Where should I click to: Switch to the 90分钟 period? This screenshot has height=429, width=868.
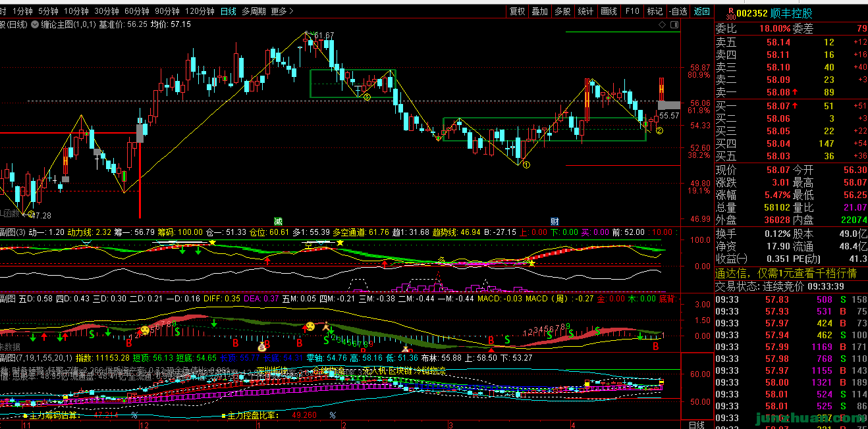coord(167,11)
